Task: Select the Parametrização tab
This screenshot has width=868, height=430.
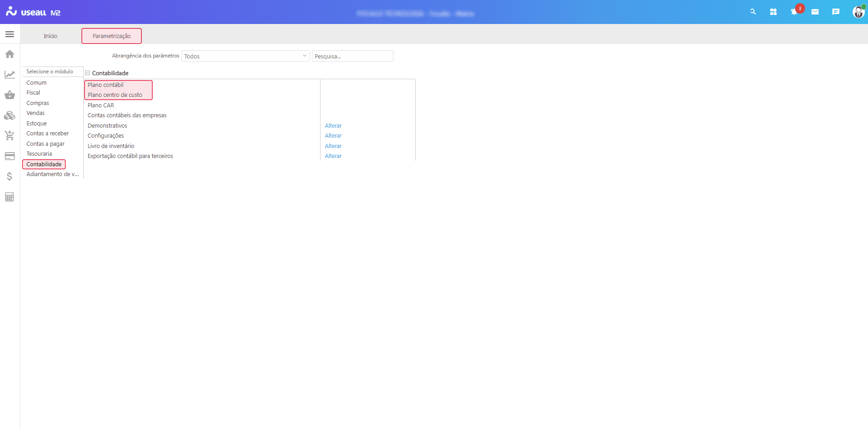Action: coord(111,36)
